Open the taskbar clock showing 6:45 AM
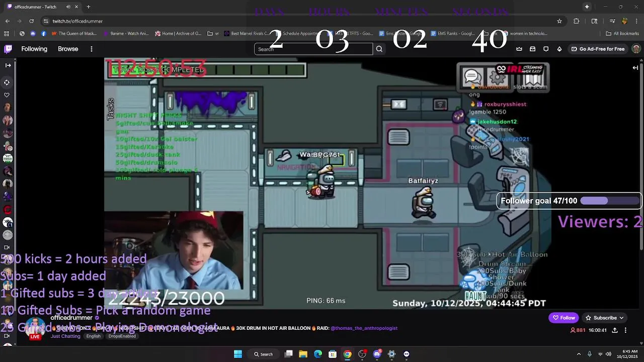 630,354
